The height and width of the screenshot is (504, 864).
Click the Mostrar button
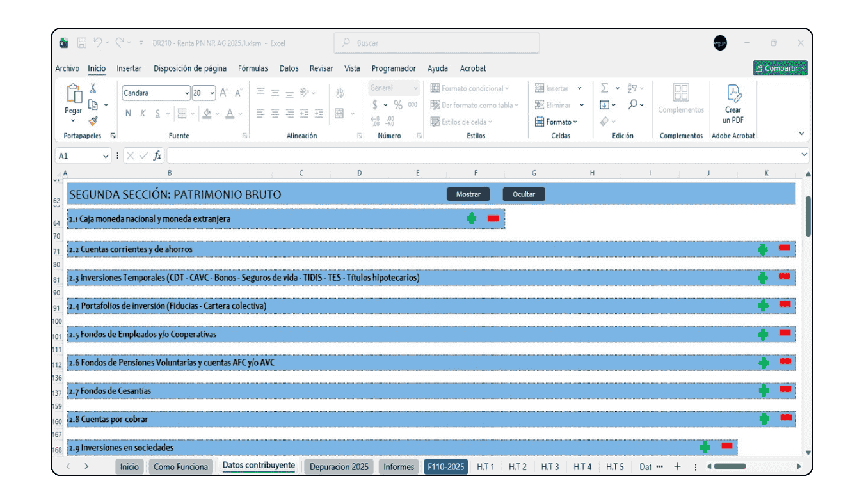468,194
